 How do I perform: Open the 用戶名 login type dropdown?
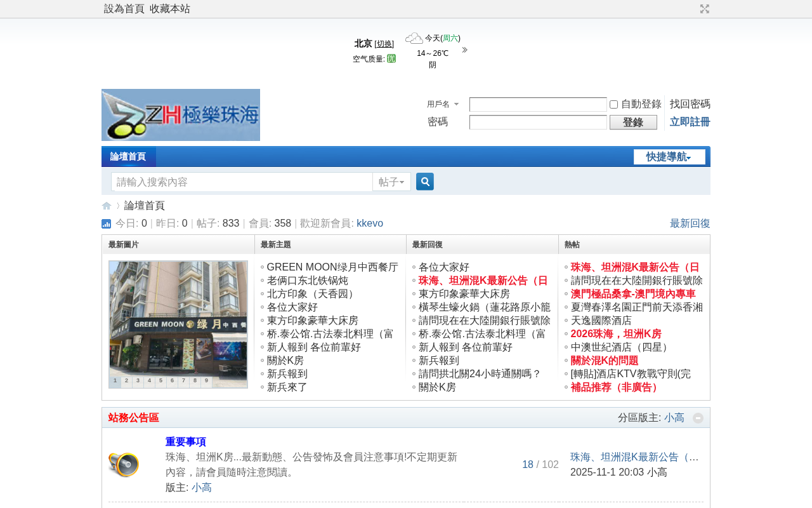point(443,104)
